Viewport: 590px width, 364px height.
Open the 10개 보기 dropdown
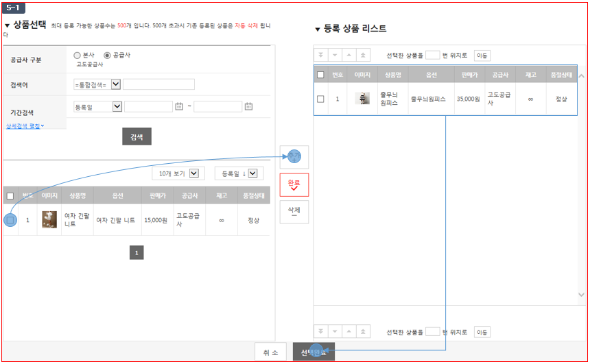click(x=178, y=173)
